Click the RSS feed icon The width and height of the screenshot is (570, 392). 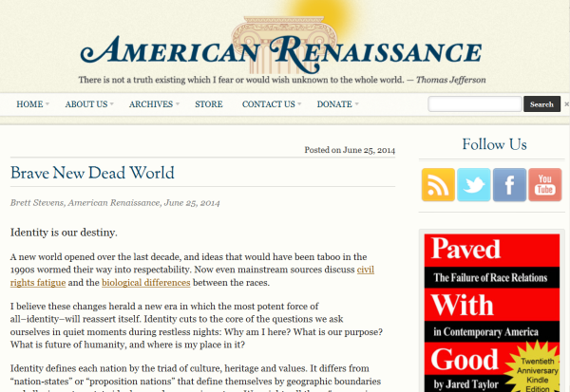[438, 184]
